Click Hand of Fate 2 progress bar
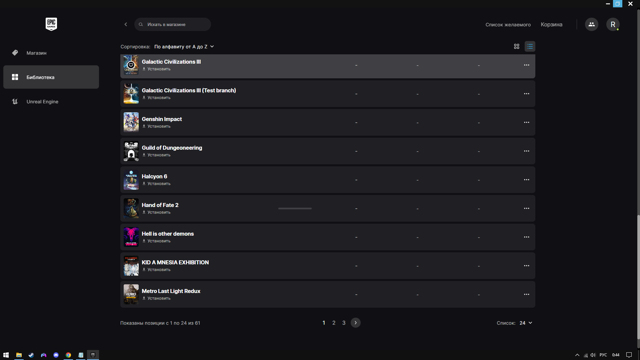 [x=295, y=209]
